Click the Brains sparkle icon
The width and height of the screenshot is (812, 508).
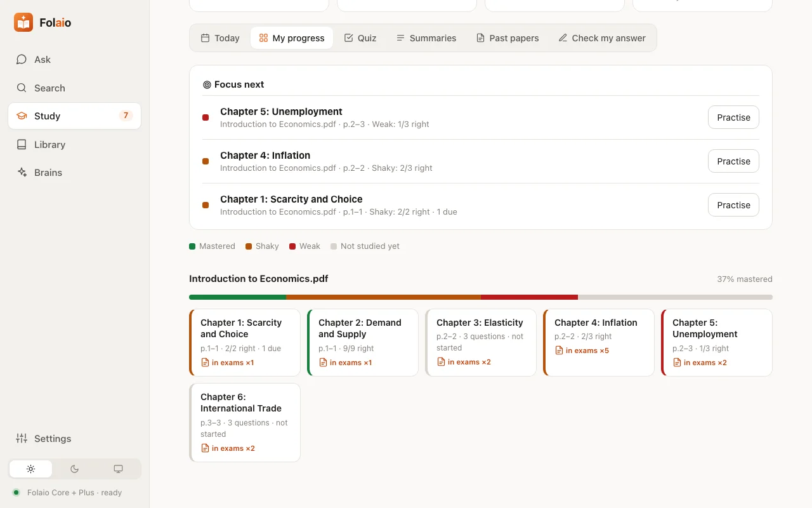(x=22, y=173)
